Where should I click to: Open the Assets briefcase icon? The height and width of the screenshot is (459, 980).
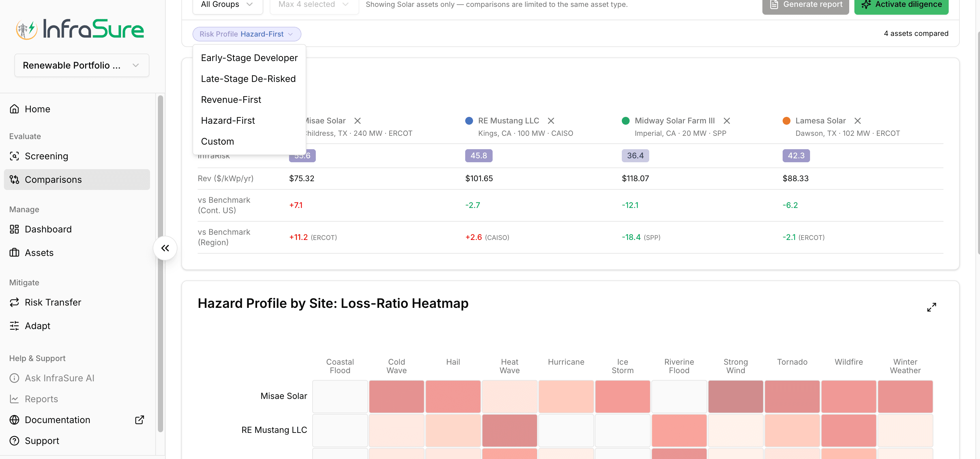tap(14, 253)
